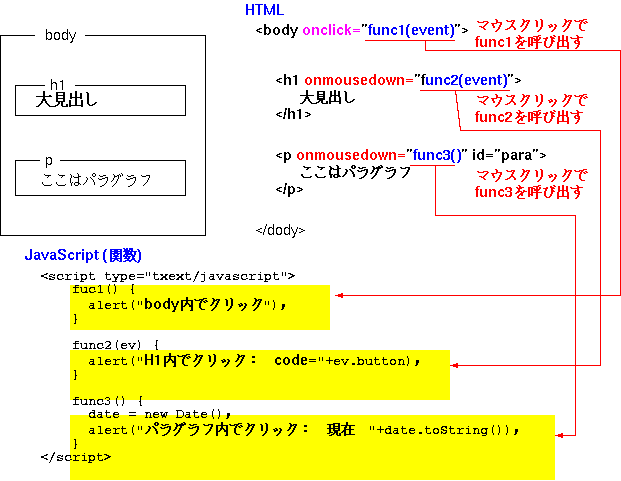Viewport: 621px width, 481px height.
Task: Click the "func2(ev) {" function declaration
Action: 116,345
